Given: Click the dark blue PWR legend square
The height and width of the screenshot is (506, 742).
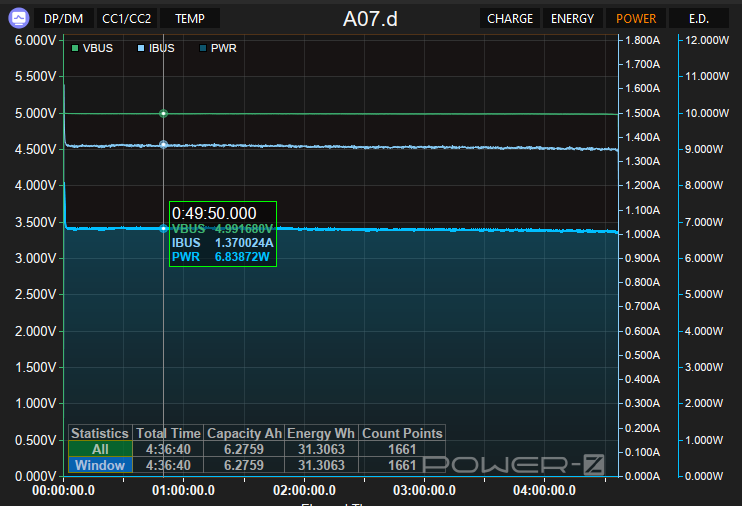Looking at the screenshot, I should (202, 48).
